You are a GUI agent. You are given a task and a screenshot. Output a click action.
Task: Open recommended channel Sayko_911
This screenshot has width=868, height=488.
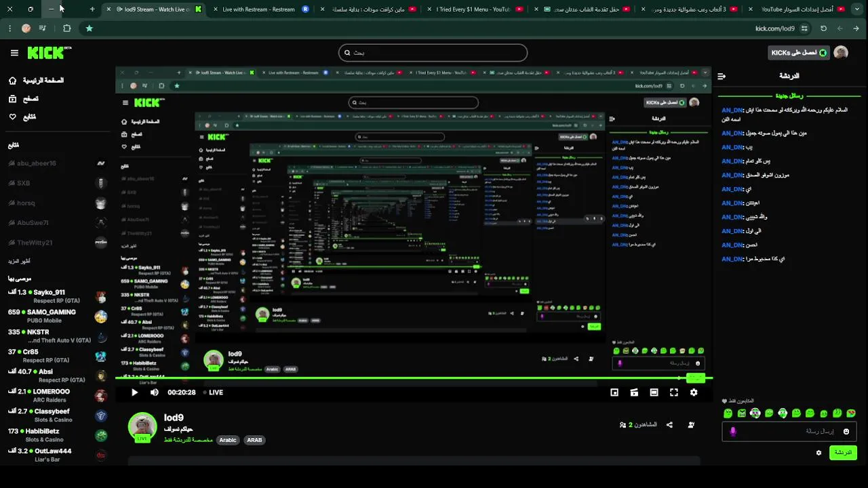[x=57, y=296]
